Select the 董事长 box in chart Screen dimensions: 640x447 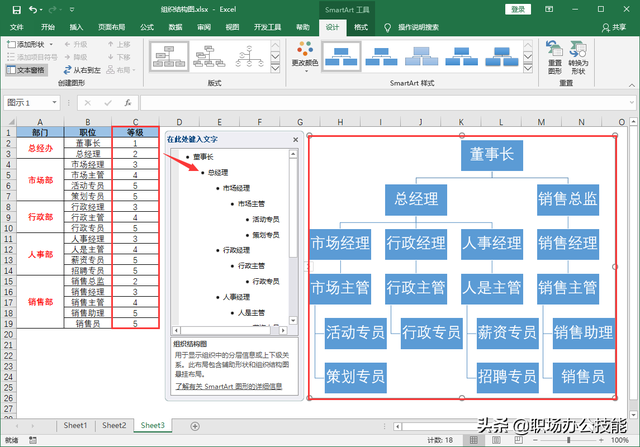tap(491, 155)
